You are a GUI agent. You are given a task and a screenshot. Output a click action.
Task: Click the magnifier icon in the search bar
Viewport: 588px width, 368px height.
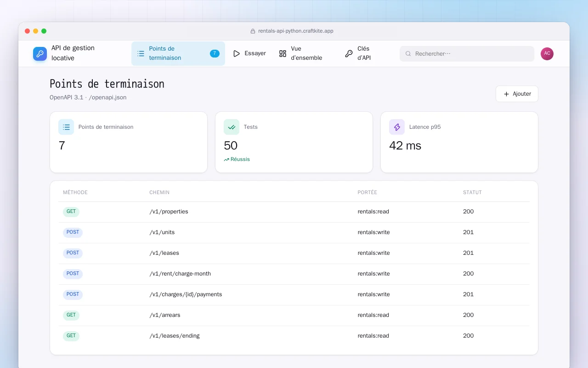(x=408, y=54)
